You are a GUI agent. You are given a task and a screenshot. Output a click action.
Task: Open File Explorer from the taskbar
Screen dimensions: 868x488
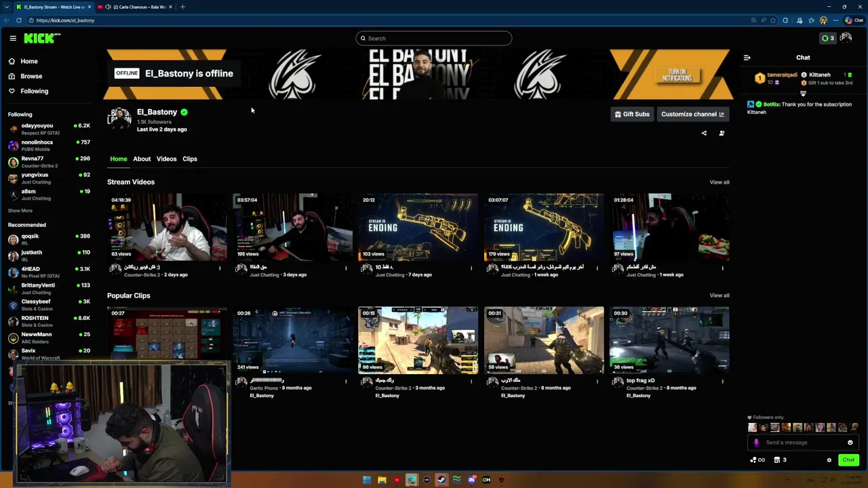[382, 480]
